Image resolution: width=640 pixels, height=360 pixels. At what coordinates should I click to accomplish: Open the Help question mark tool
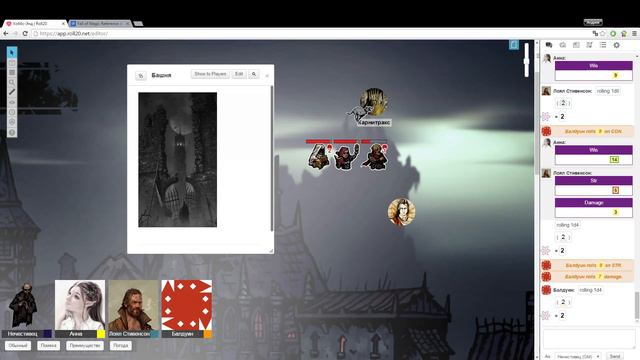[x=12, y=132]
